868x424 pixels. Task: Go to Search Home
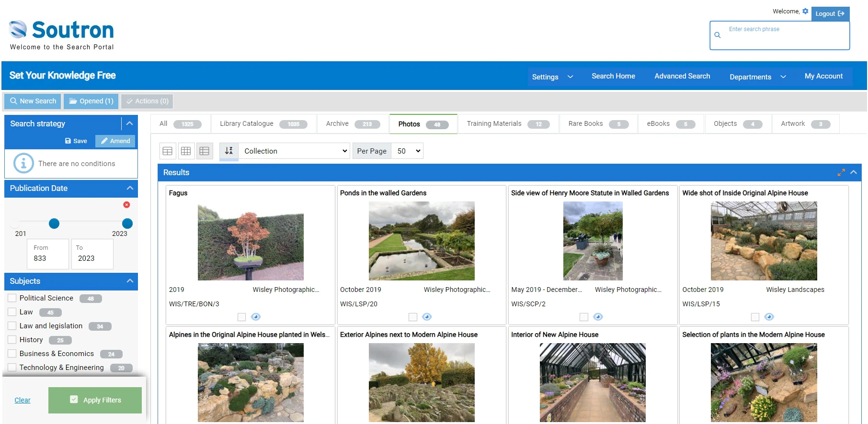pyautogui.click(x=613, y=76)
